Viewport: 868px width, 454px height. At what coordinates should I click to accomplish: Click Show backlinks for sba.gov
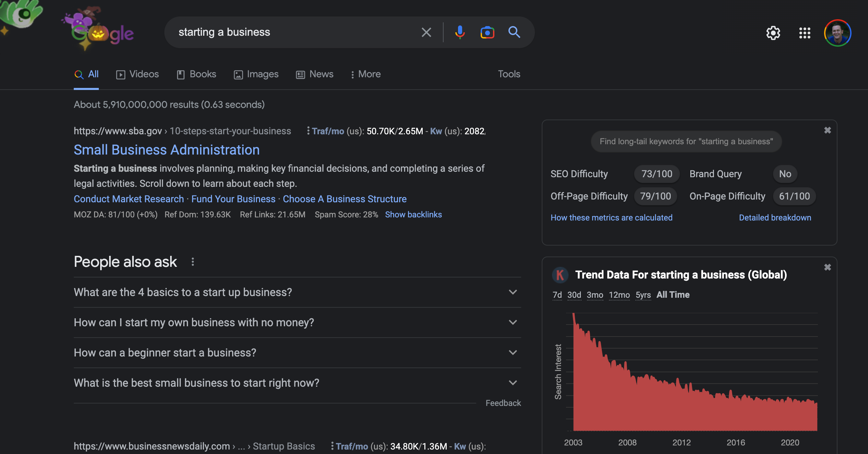[x=413, y=215]
